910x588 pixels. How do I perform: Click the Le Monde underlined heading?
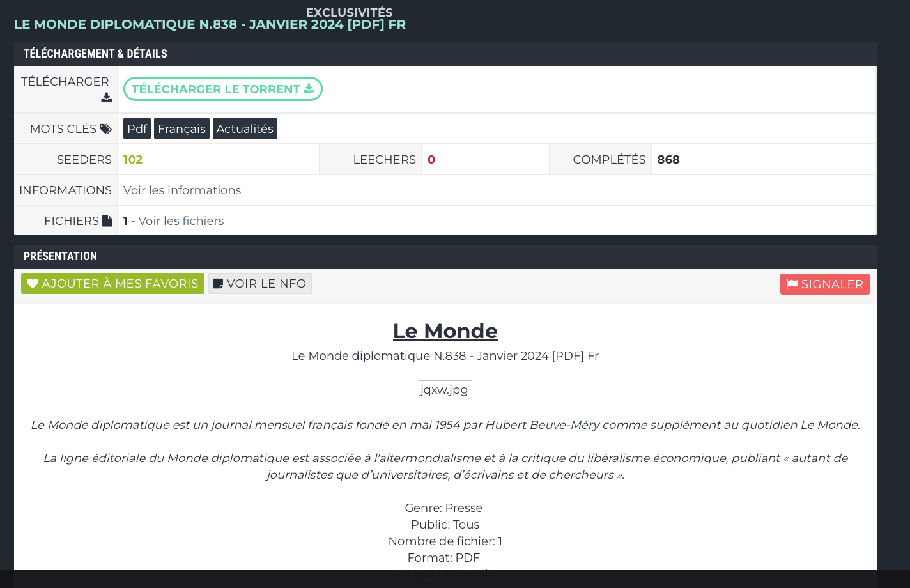445,330
